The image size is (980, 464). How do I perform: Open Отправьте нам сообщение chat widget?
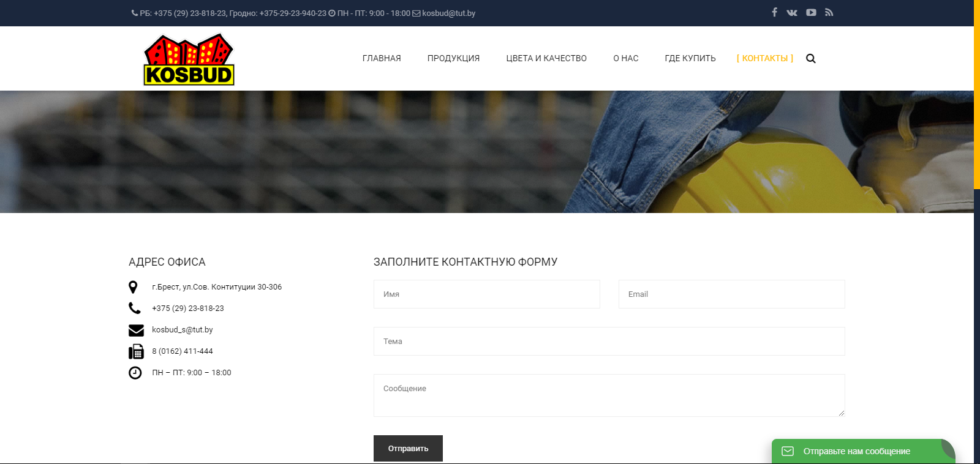click(x=863, y=451)
